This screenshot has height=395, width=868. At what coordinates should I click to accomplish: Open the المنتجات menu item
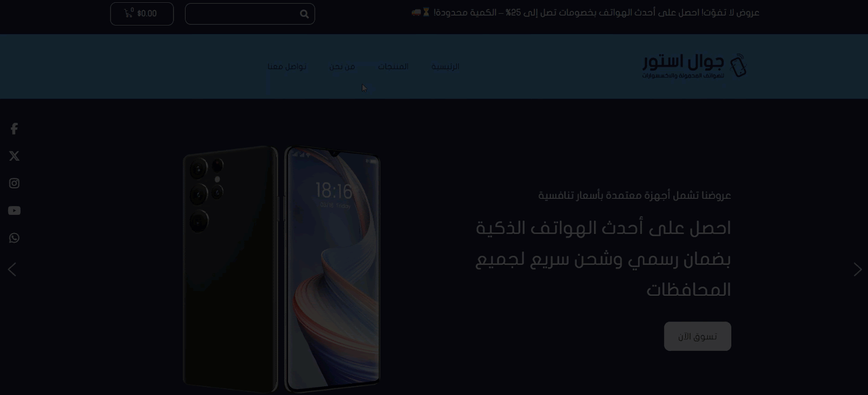point(393,66)
